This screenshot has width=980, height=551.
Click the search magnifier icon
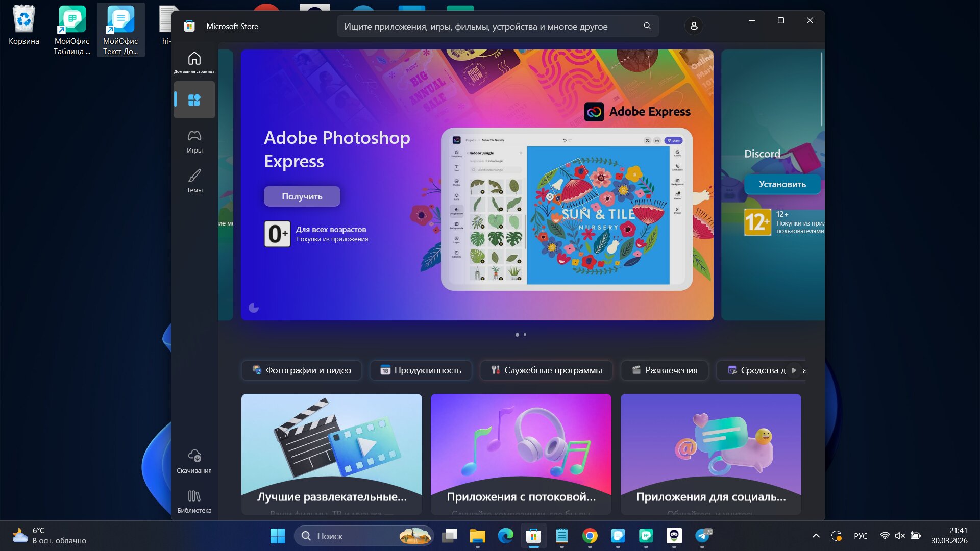point(647,26)
